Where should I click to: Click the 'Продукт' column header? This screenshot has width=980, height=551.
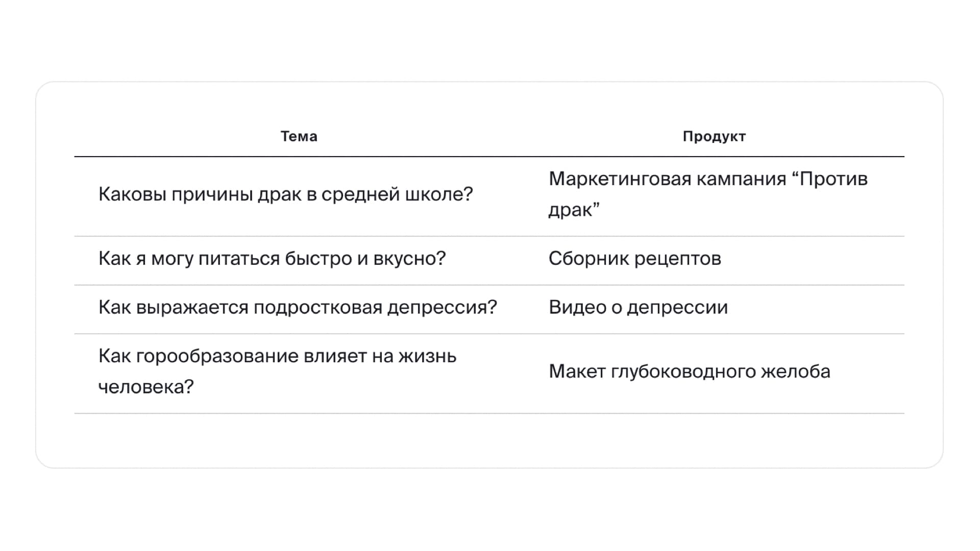pos(714,137)
